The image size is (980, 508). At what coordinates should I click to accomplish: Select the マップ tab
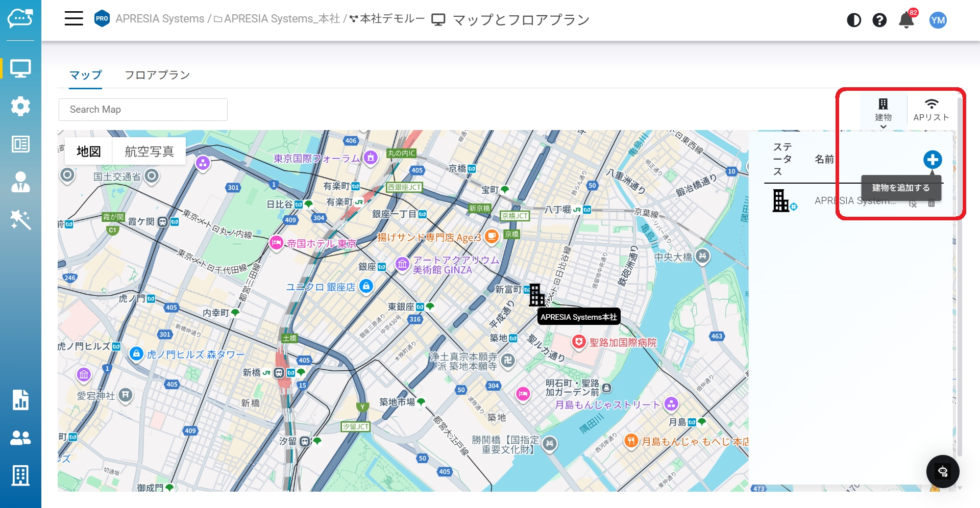pos(85,75)
